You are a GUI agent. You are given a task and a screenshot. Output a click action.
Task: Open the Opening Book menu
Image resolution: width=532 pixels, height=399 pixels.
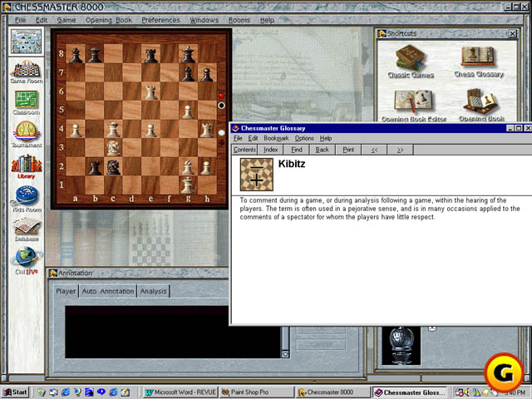coord(109,20)
